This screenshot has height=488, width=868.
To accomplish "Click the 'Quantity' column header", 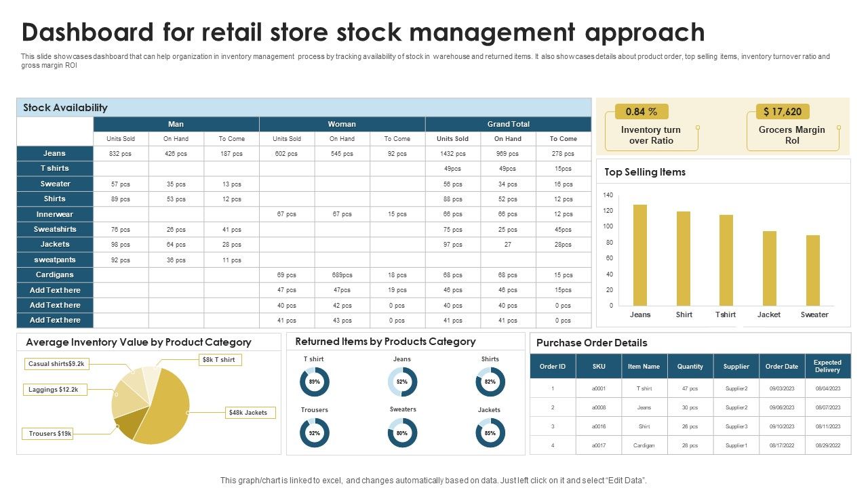I will [x=690, y=366].
